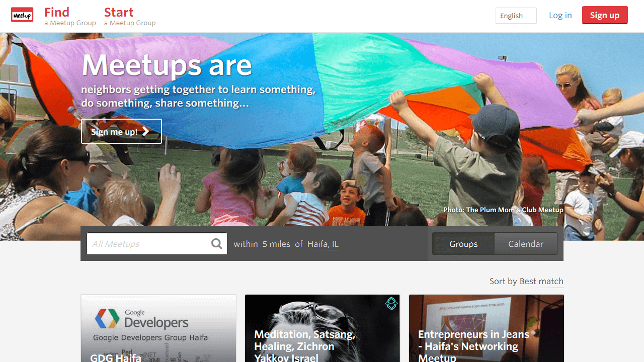Click the Meetup logo icon
644x362 pixels.
coord(22,15)
